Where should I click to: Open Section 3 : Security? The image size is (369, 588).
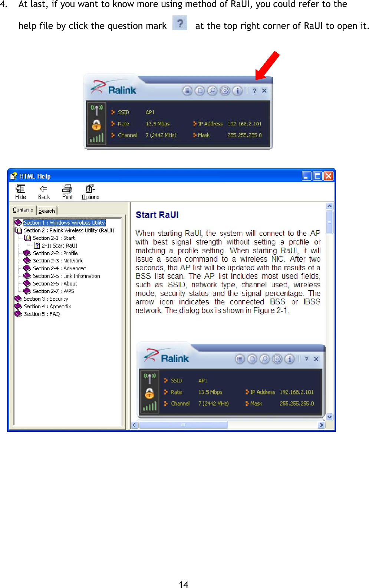[46, 299]
